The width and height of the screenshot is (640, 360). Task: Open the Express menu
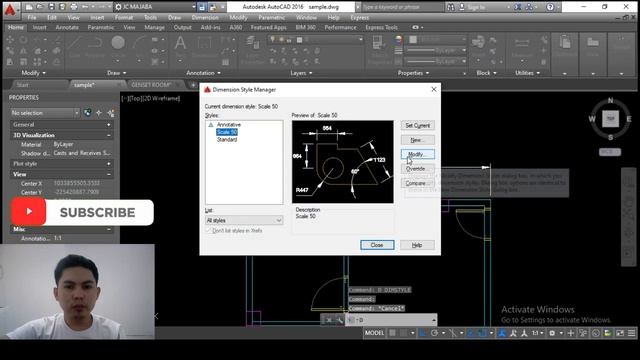click(359, 18)
